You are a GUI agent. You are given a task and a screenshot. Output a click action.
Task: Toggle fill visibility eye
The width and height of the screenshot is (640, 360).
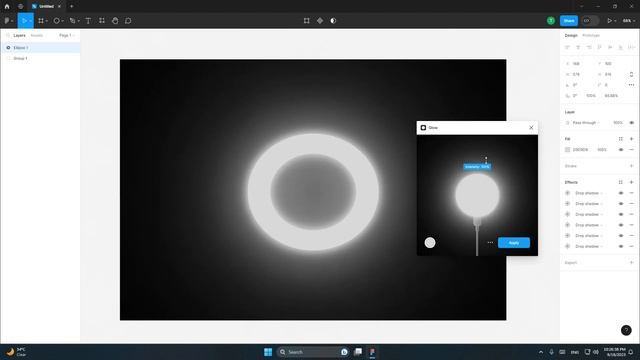point(620,150)
